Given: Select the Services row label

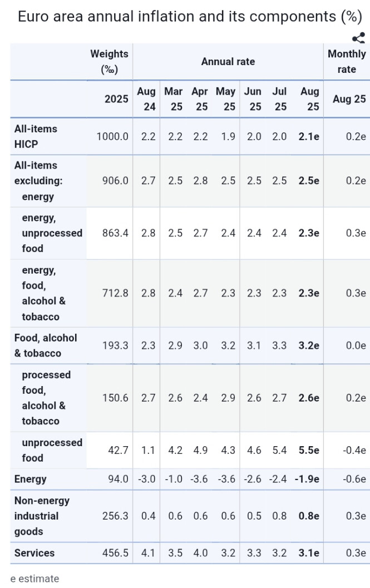Looking at the screenshot, I should [x=34, y=553].
